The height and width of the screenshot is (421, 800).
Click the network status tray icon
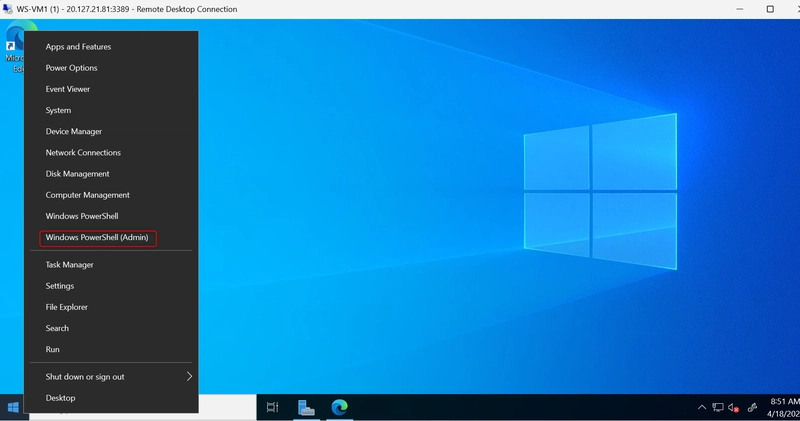(x=717, y=407)
